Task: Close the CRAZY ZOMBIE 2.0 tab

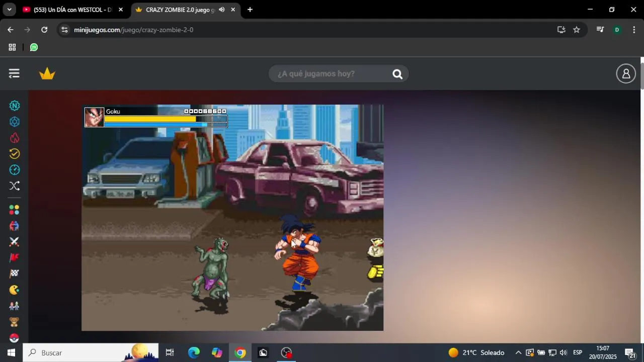Action: [x=233, y=10]
